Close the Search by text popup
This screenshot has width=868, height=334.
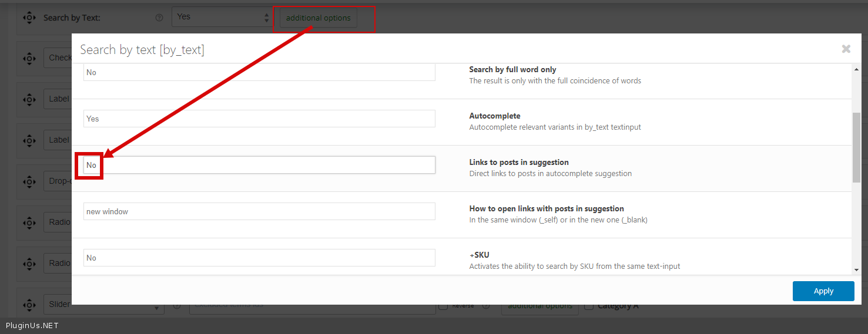click(846, 49)
